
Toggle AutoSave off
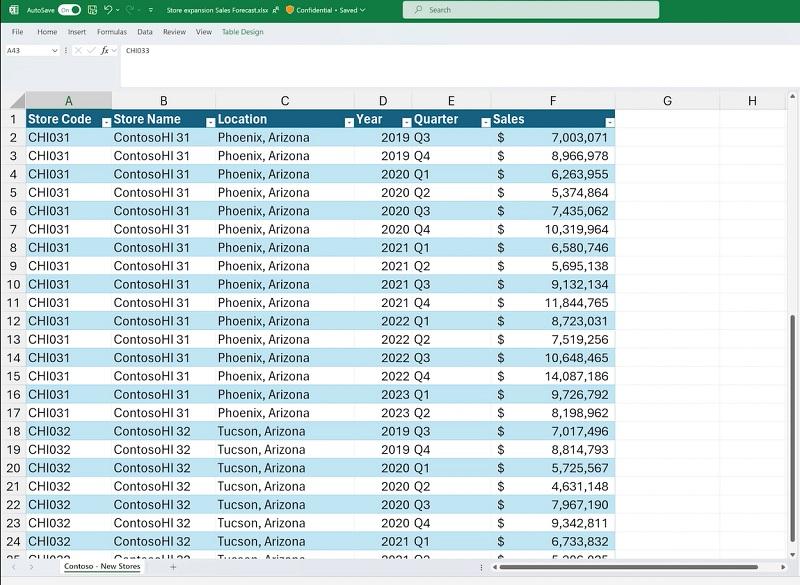point(69,9)
